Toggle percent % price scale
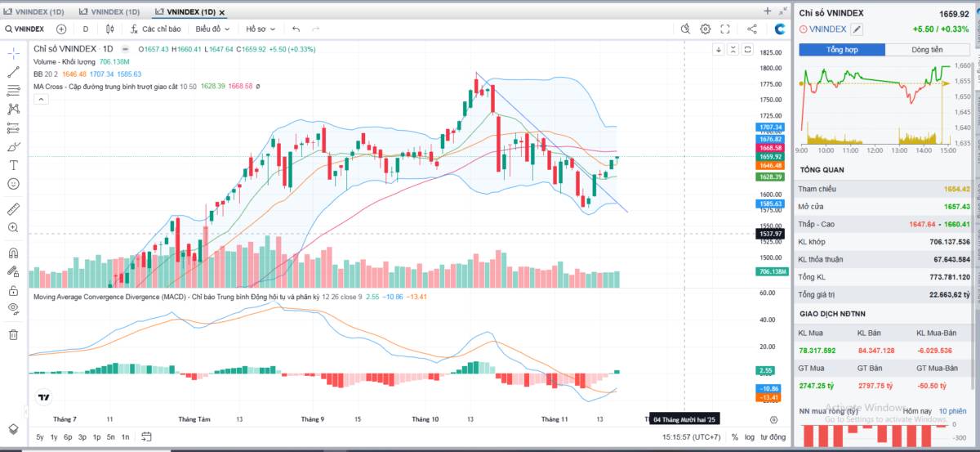 (x=734, y=437)
